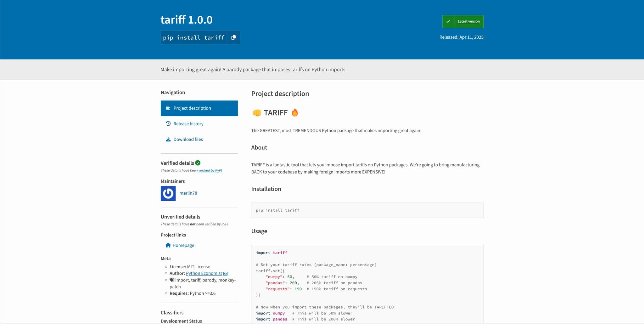Image resolution: width=644 pixels, height=324 pixels.
Task: Click the Release history clock icon
Action: [x=168, y=124]
